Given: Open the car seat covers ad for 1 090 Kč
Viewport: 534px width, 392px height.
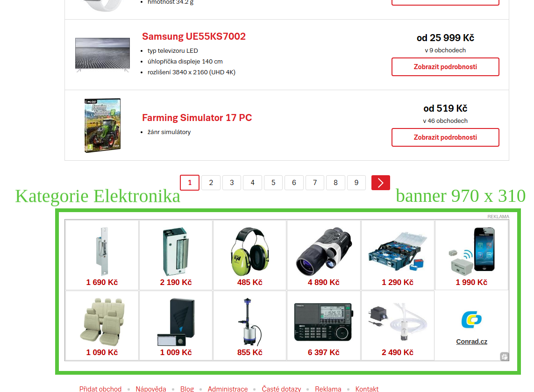Looking at the screenshot, I should pos(102,326).
